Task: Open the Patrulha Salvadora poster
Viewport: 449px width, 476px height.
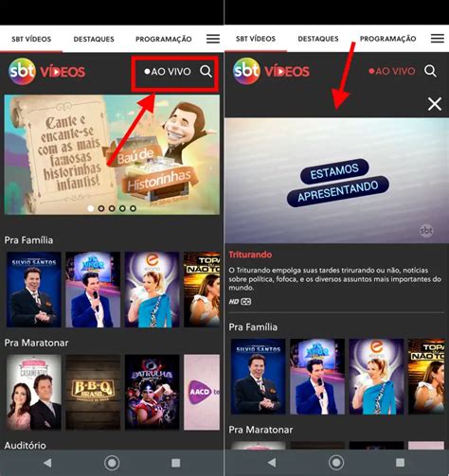Action: (152, 392)
